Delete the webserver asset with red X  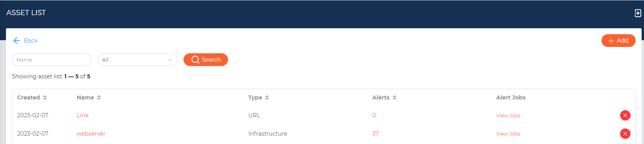tap(625, 134)
